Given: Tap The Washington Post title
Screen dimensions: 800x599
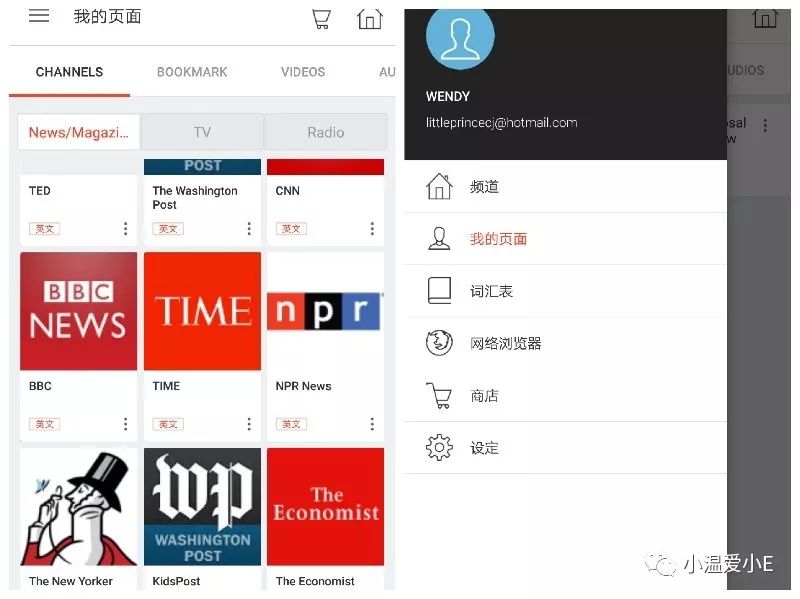Looking at the screenshot, I should pos(195,197).
